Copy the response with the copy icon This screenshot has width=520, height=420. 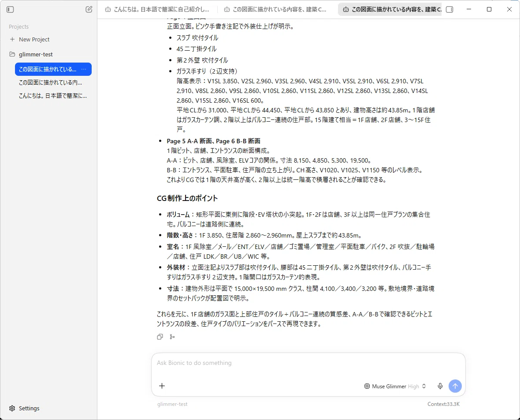(160, 337)
